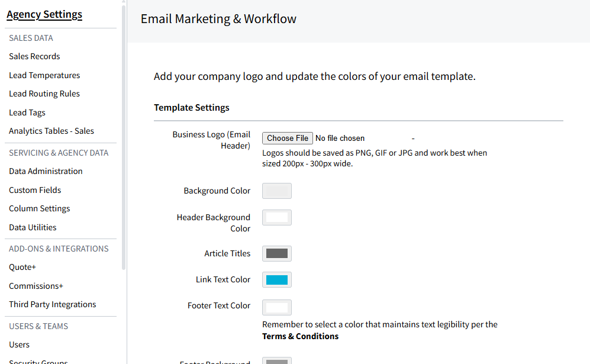Click the SALES DATA section header
This screenshot has width=590, height=364.
tap(31, 38)
